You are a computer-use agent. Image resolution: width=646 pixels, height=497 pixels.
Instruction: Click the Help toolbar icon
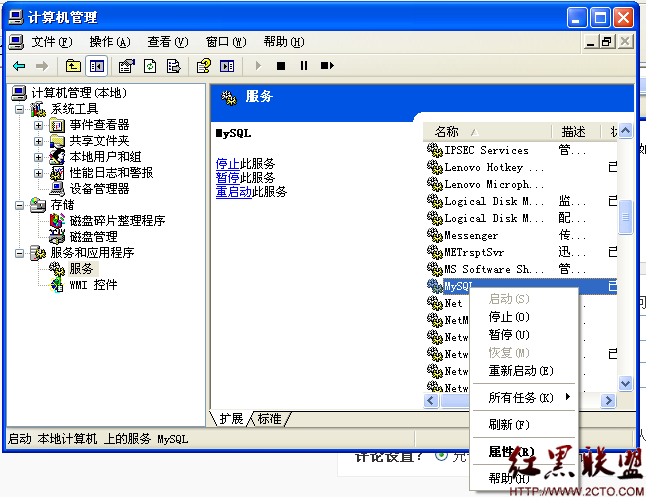pyautogui.click(x=204, y=66)
